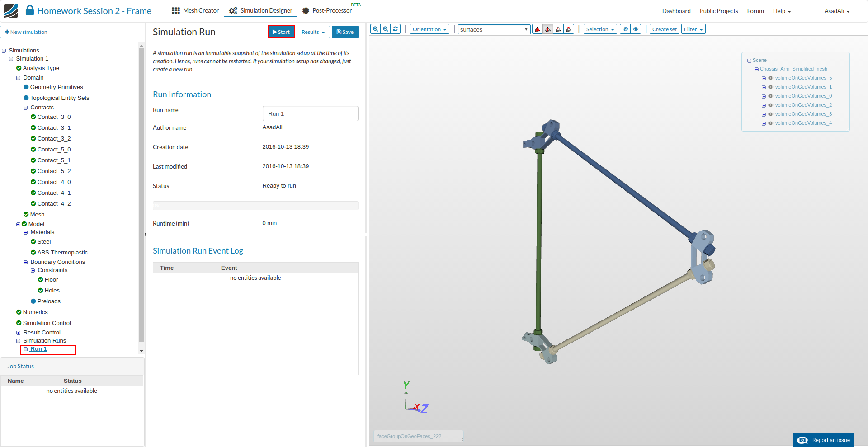Screen dimensions: 868x447
Task: Select the surface-with-edges render mode icon
Action: click(x=548, y=29)
